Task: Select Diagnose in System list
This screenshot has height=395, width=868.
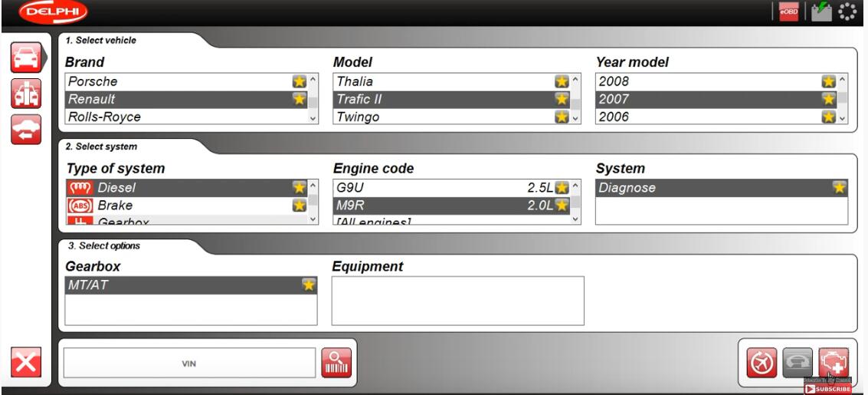Action: (x=722, y=188)
